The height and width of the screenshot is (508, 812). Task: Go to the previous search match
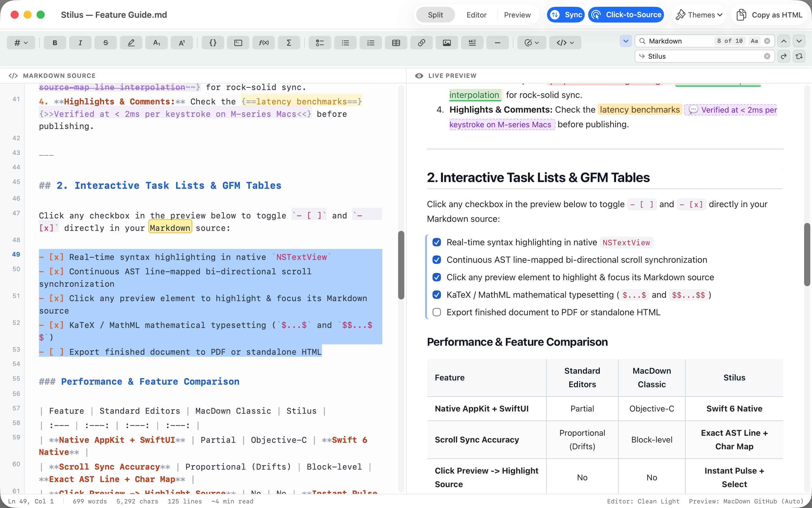[784, 41]
